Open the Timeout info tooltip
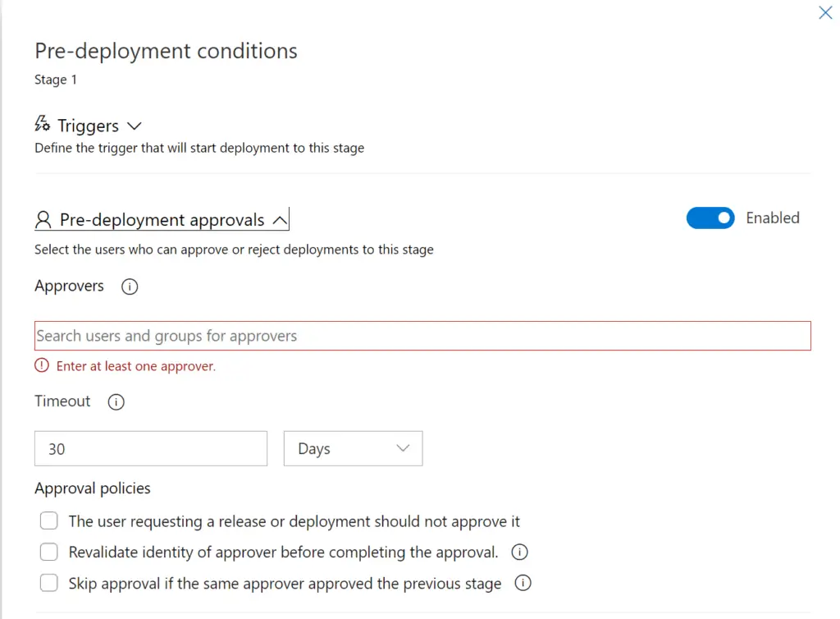The width and height of the screenshot is (840, 619). 116,402
